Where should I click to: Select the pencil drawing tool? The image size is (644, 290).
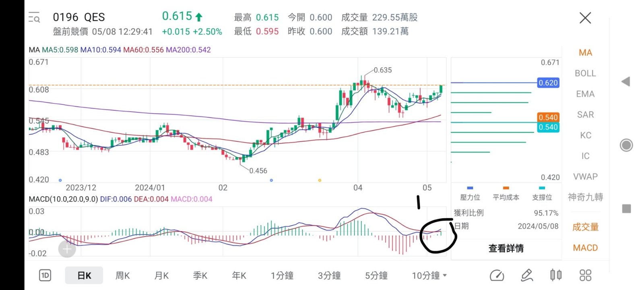(526, 275)
